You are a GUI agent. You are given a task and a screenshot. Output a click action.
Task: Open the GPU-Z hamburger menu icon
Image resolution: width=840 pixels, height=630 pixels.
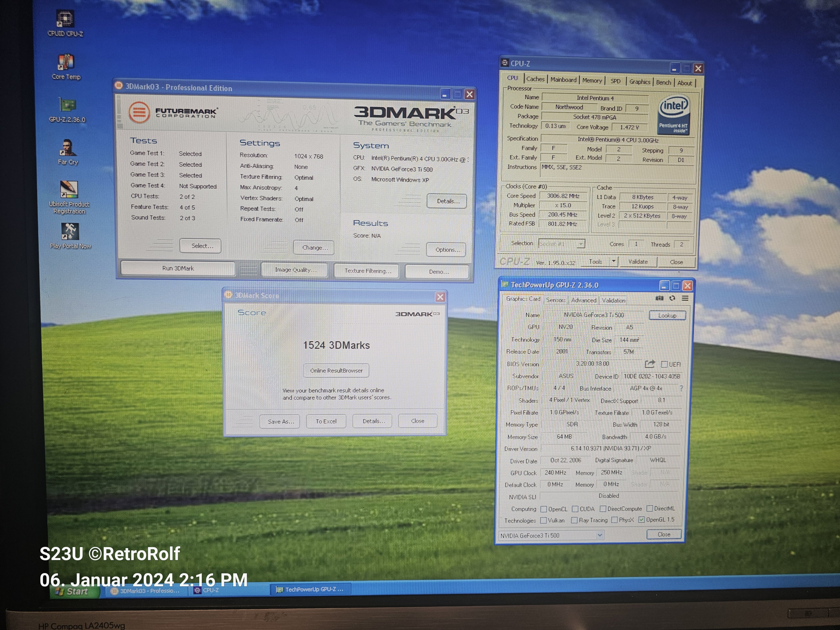(x=685, y=298)
